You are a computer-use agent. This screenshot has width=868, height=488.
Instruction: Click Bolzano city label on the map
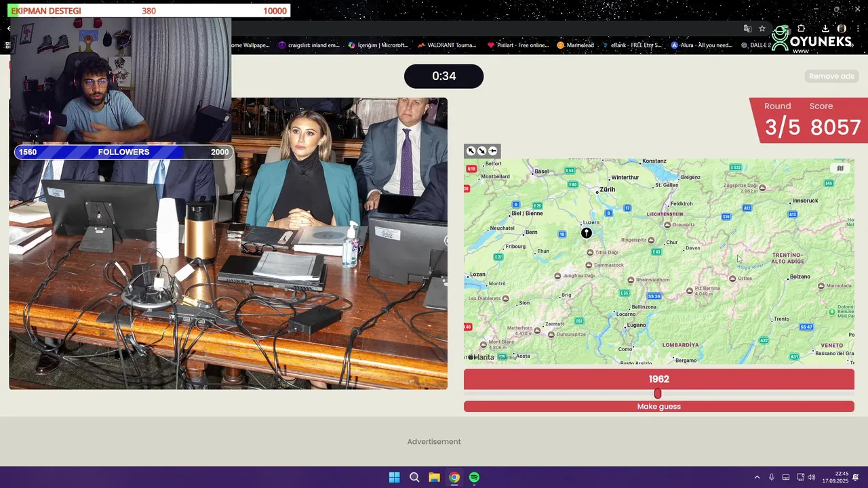(x=800, y=277)
